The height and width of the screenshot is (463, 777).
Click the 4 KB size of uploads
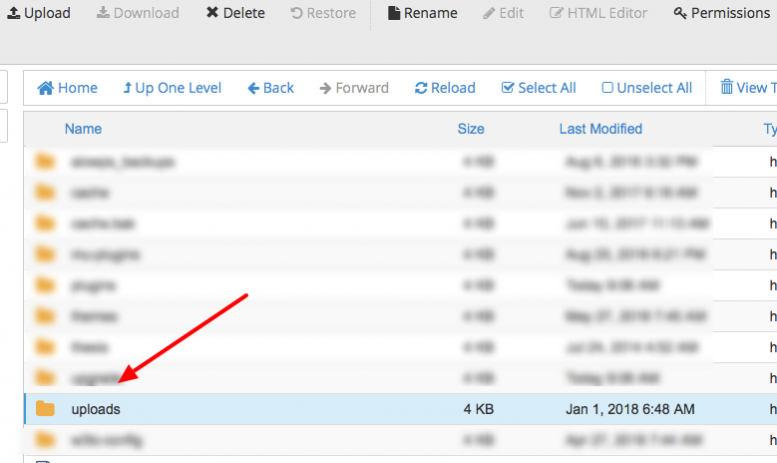pos(479,409)
